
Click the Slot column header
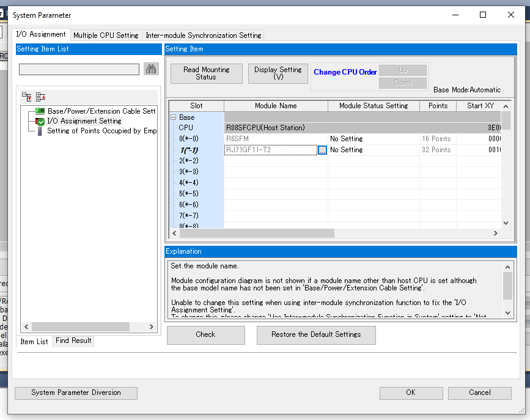196,106
